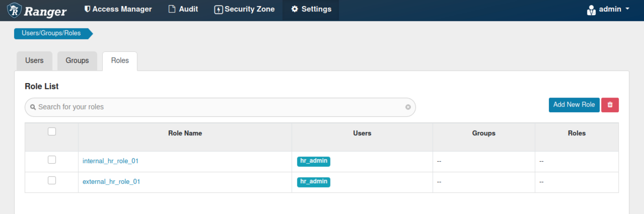Select the Roles tab
The width and height of the screenshot is (644, 214).
pos(120,61)
